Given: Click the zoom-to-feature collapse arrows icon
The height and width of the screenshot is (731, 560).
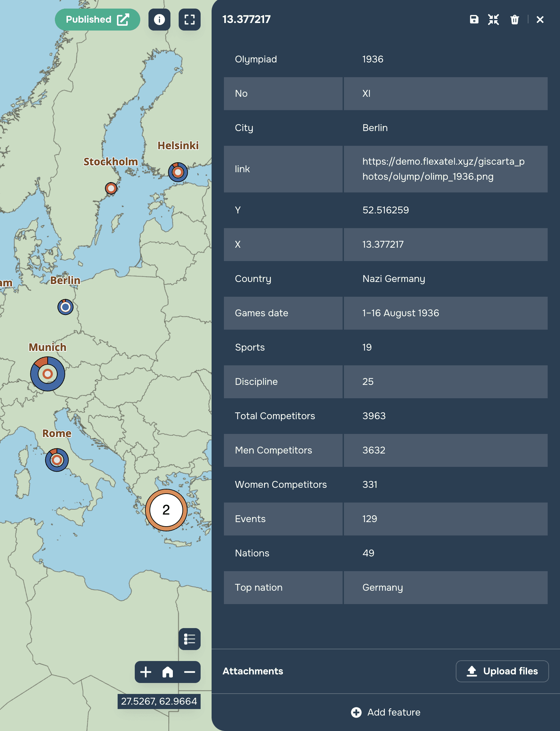Looking at the screenshot, I should point(493,20).
